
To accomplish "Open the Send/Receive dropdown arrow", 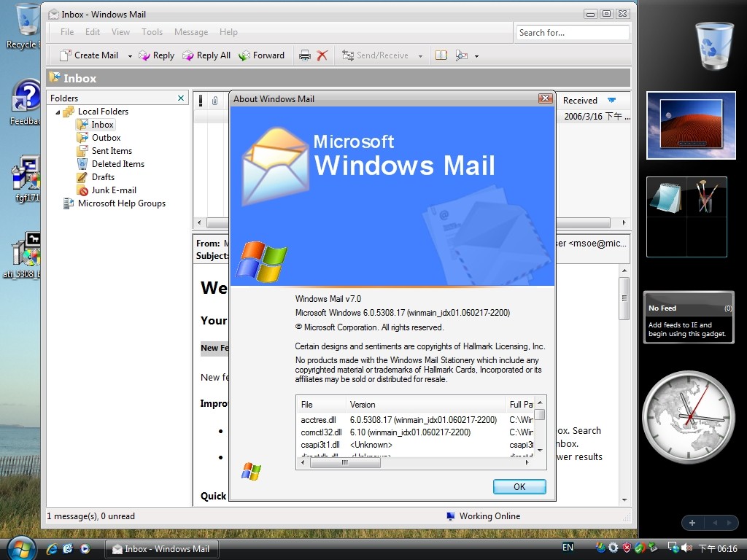I will (x=420, y=55).
